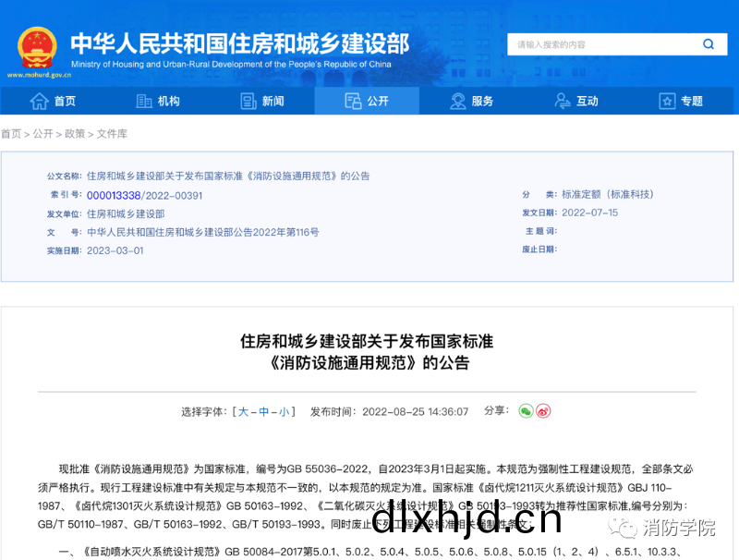
Task: Select small font size 小
Action: pyautogui.click(x=285, y=412)
